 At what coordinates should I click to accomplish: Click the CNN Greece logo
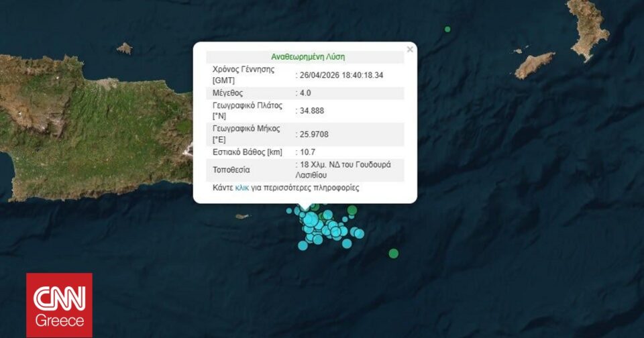pos(59,304)
